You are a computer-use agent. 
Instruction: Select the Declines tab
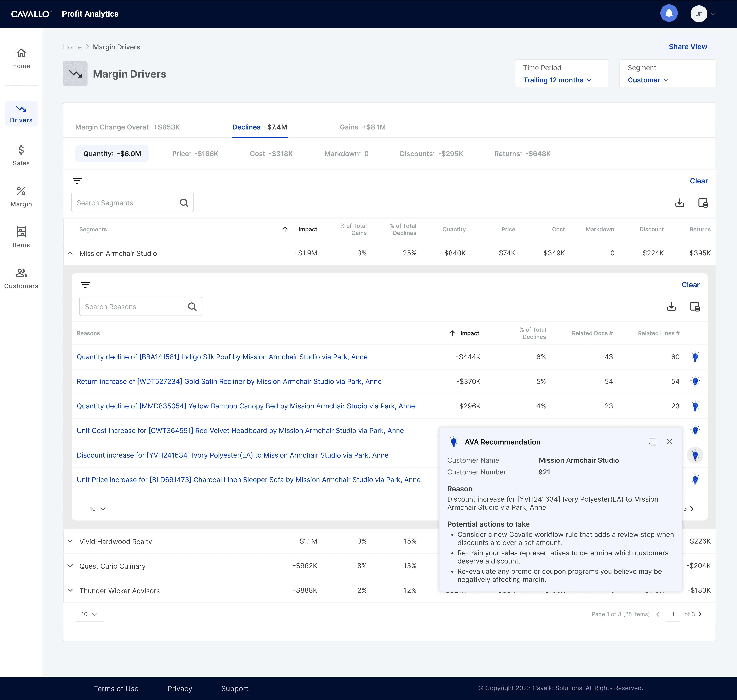click(x=260, y=127)
